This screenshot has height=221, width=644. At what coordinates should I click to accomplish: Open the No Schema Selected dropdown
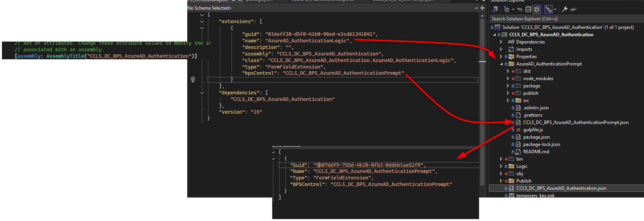pyautogui.click(x=476, y=8)
